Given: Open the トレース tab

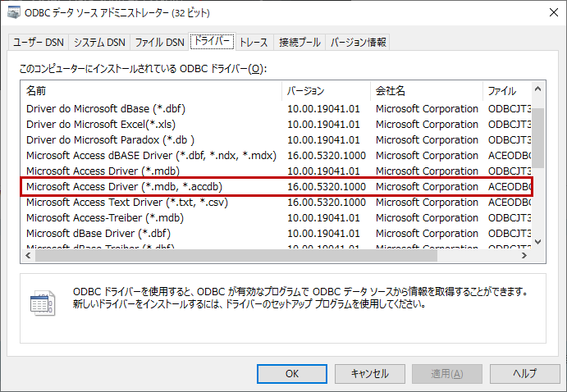Looking at the screenshot, I should [254, 43].
